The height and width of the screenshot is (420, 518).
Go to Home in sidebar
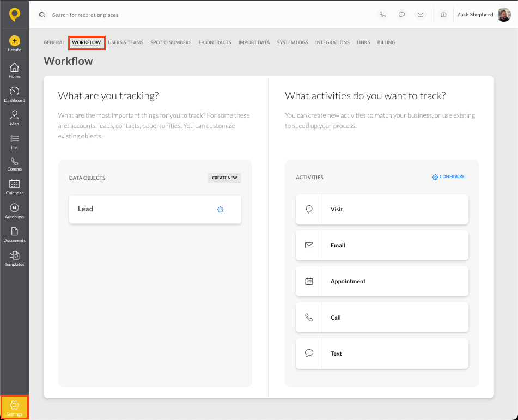click(15, 70)
